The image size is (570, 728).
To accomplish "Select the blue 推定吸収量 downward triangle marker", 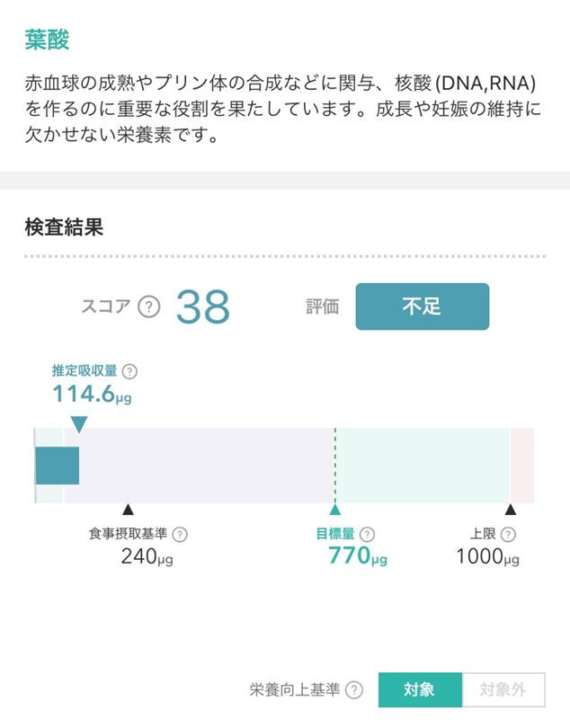I will coord(79,425).
